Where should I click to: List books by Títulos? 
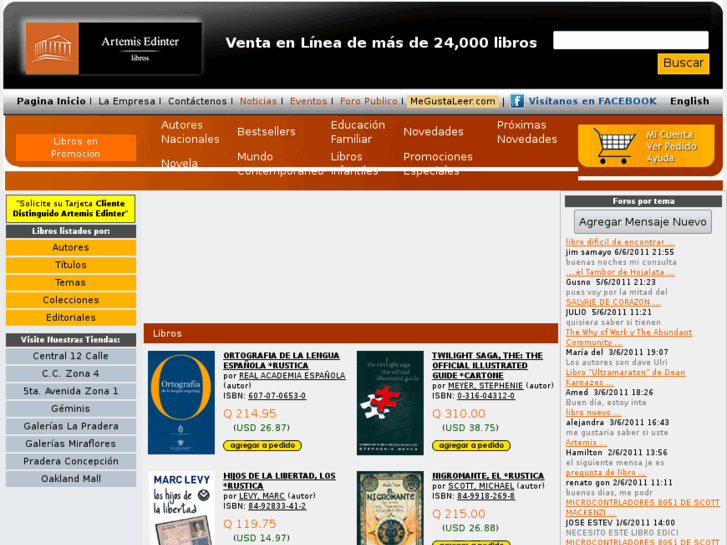pyautogui.click(x=70, y=265)
